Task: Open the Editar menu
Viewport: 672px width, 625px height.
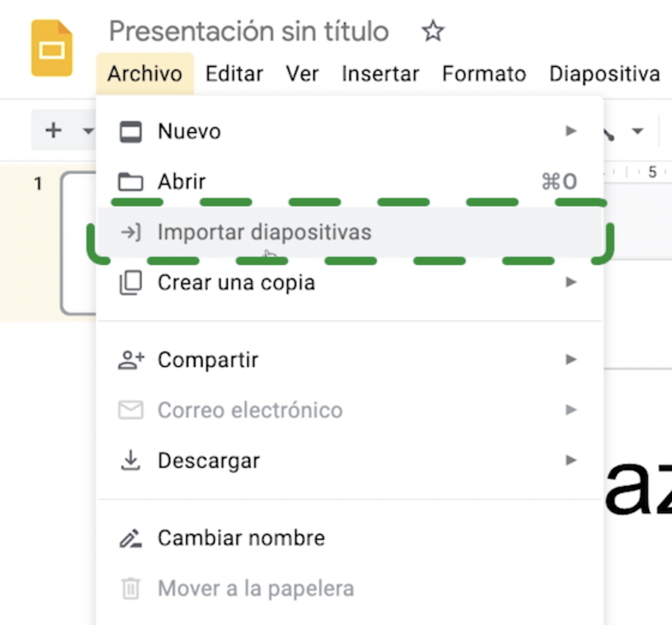Action: click(x=234, y=74)
